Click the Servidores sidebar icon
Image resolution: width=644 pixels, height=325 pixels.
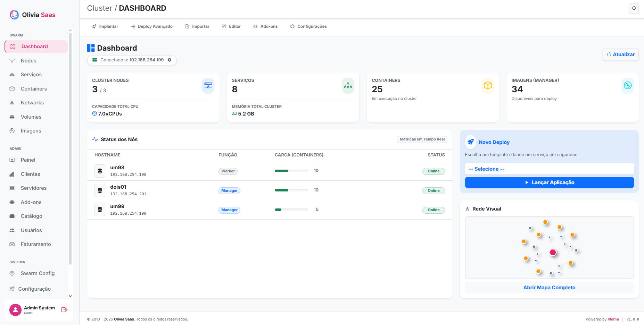coord(12,188)
